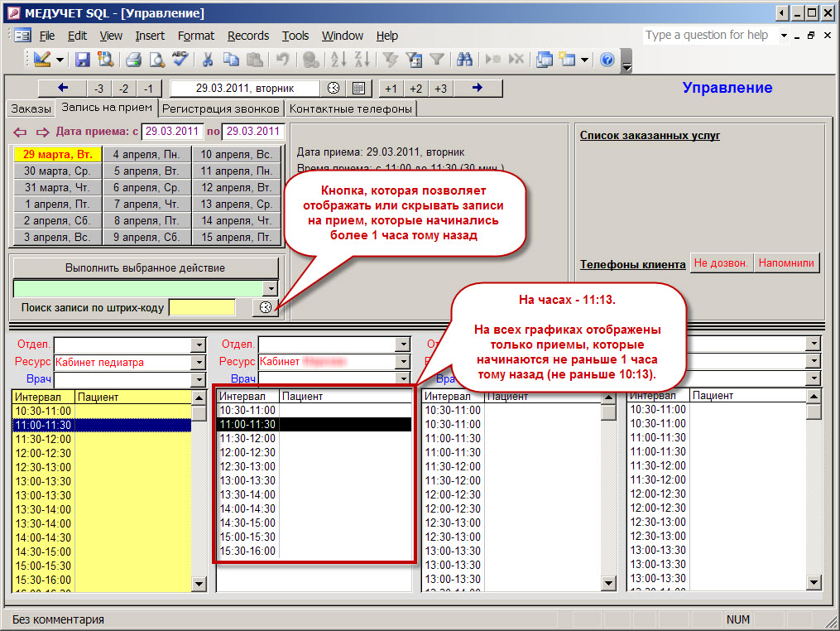Switch to design view via toolbar View icon
840x631 pixels.
(41, 59)
